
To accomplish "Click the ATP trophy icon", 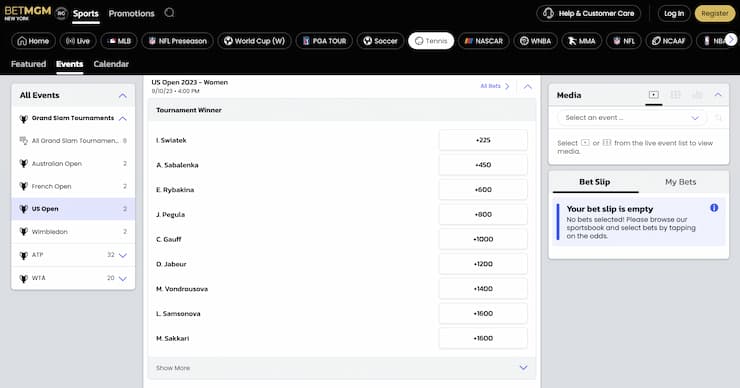I will point(23,255).
